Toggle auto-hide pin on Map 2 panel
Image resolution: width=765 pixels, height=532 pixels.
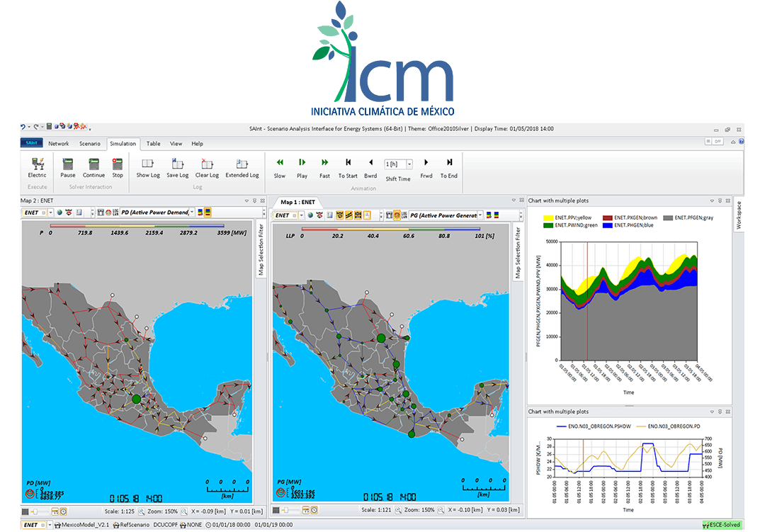[256, 200]
